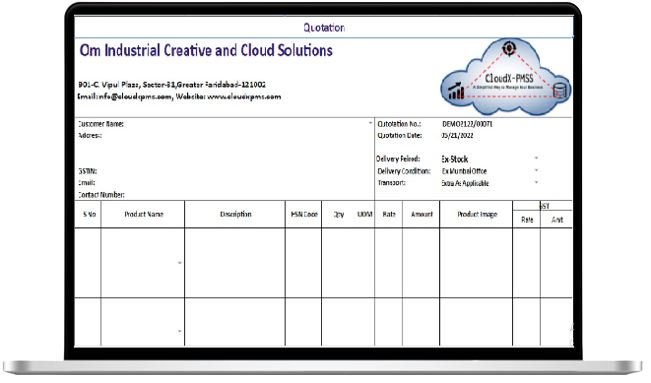
Task: Click the Amount column header
Action: click(421, 214)
